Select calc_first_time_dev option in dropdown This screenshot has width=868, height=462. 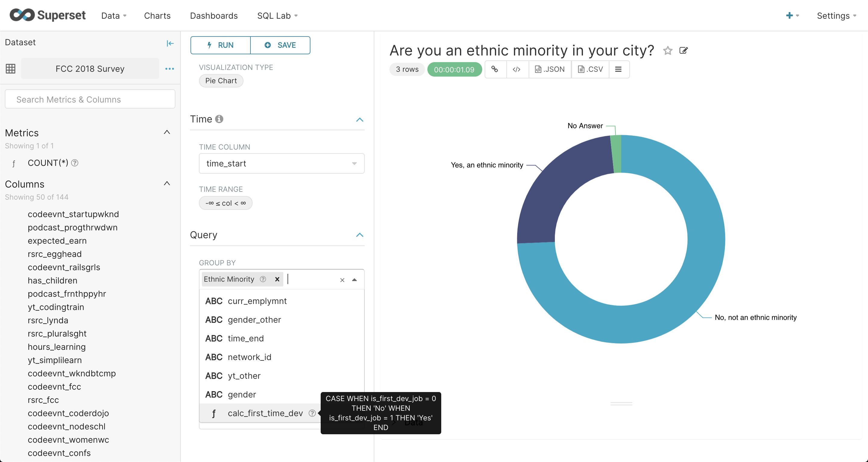[x=265, y=413]
